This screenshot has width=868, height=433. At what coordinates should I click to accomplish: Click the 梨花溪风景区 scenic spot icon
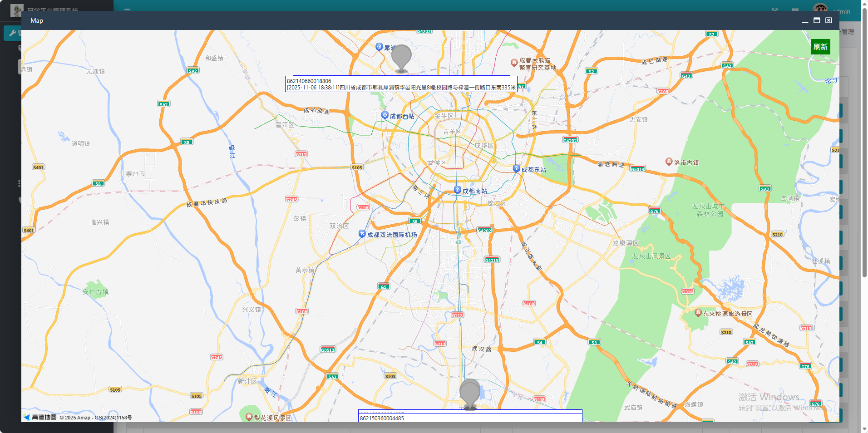249,416
